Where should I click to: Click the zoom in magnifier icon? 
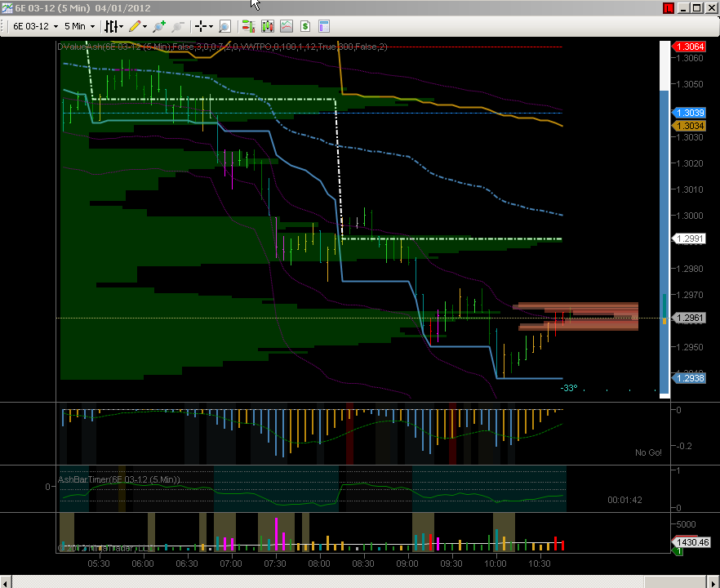click(x=159, y=26)
